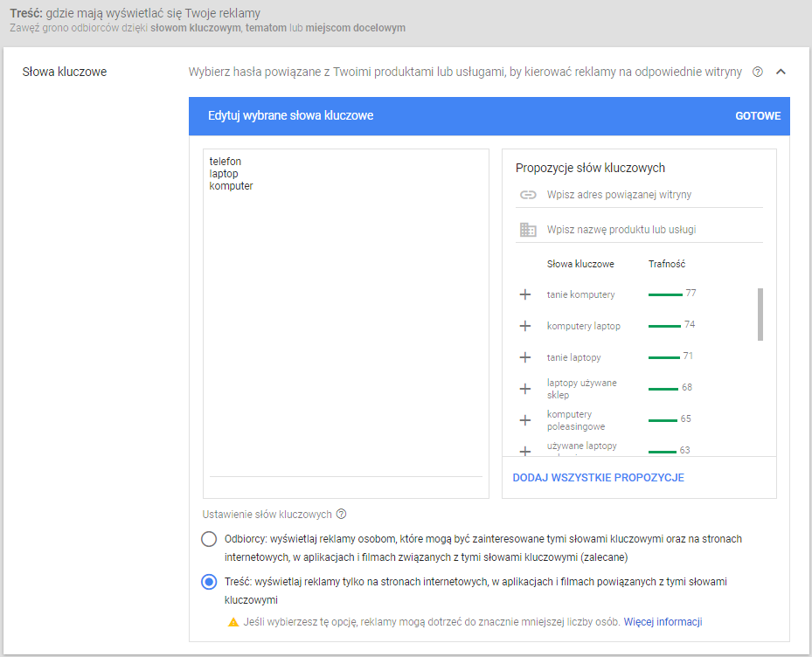Click the yellow warning triangle icon
This screenshot has width=812, height=657.
click(233, 622)
